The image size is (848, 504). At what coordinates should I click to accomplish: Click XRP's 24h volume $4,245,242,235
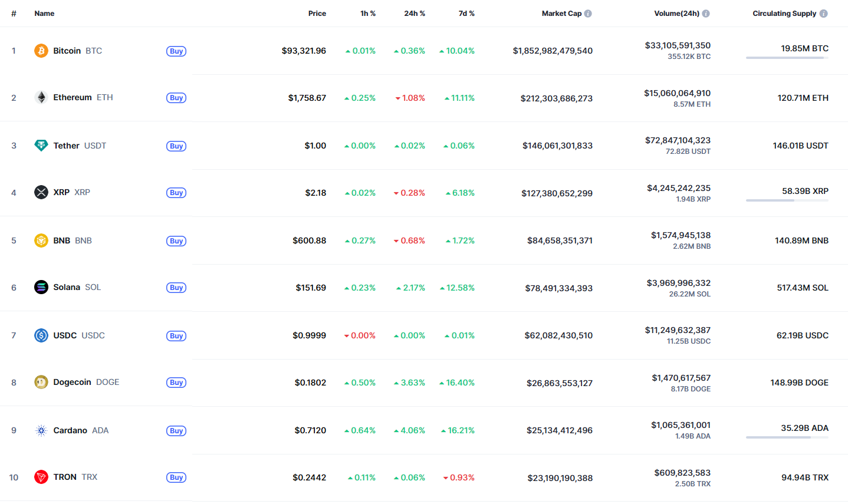pos(679,188)
